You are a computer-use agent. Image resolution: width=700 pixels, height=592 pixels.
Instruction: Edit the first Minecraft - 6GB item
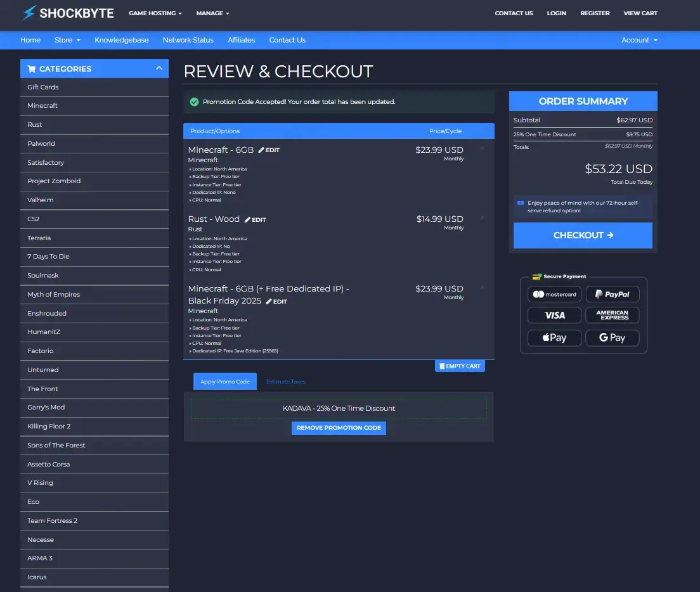coord(269,150)
